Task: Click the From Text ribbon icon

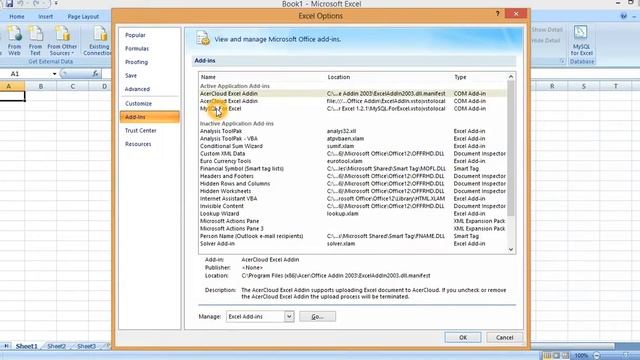Action: click(x=35, y=40)
